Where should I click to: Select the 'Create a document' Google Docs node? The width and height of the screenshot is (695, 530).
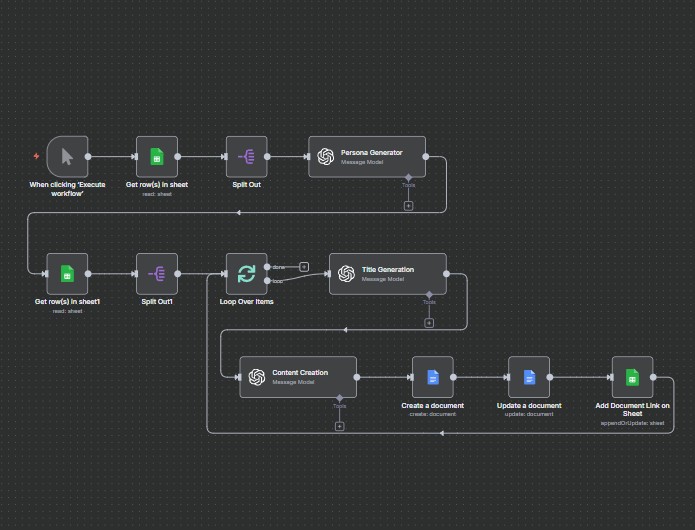tap(432, 377)
